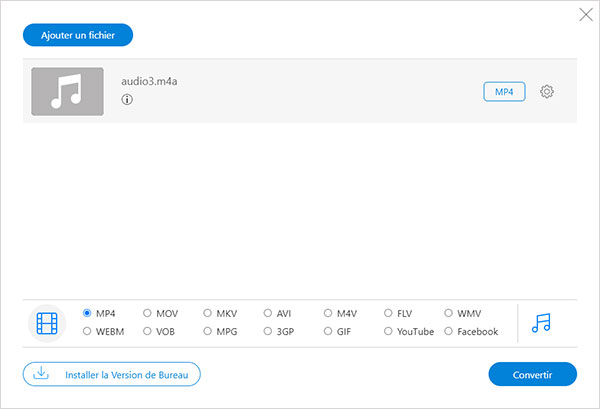
Task: Switch to audio formats music note icon
Action: click(x=541, y=323)
